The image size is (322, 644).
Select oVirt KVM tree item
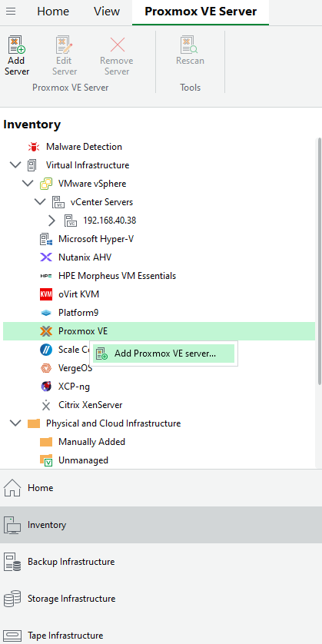point(78,294)
